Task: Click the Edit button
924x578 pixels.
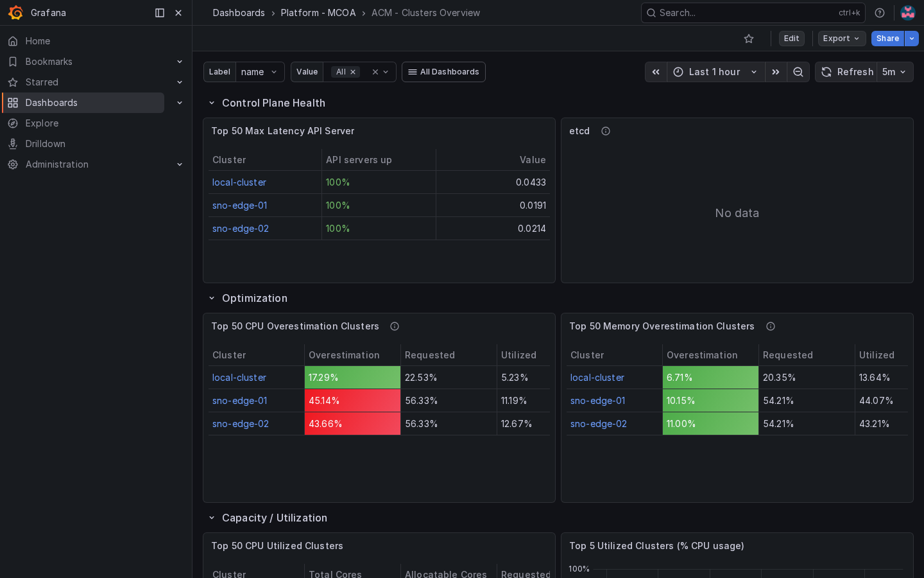Action: tap(792, 39)
